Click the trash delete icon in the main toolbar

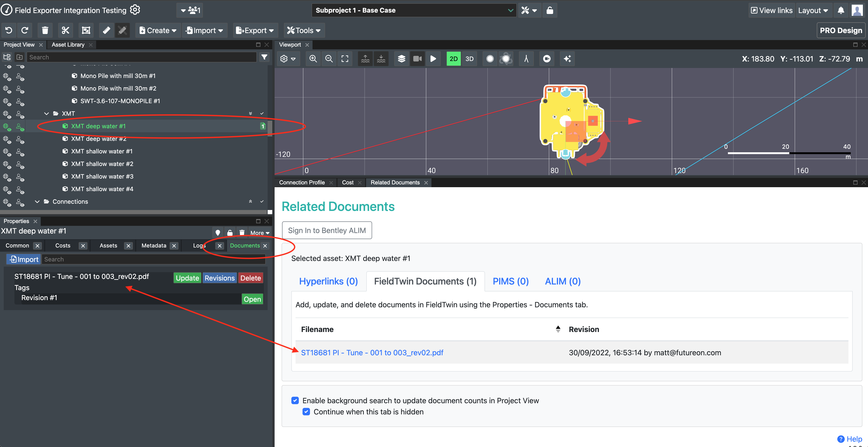[45, 30]
